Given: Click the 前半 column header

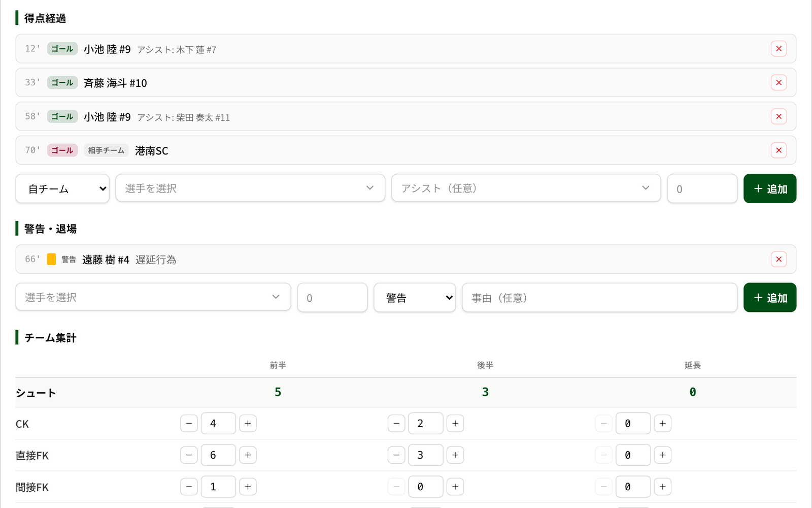Looking at the screenshot, I should click(x=278, y=365).
